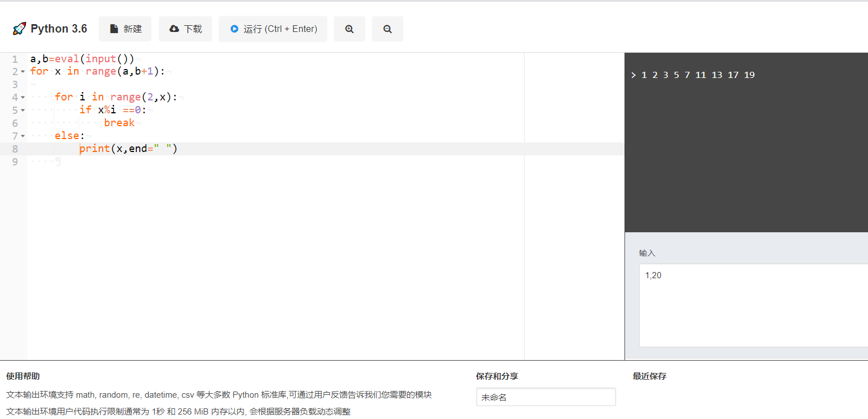
Task: Click line number 9 in the gutter
Action: [x=15, y=162]
